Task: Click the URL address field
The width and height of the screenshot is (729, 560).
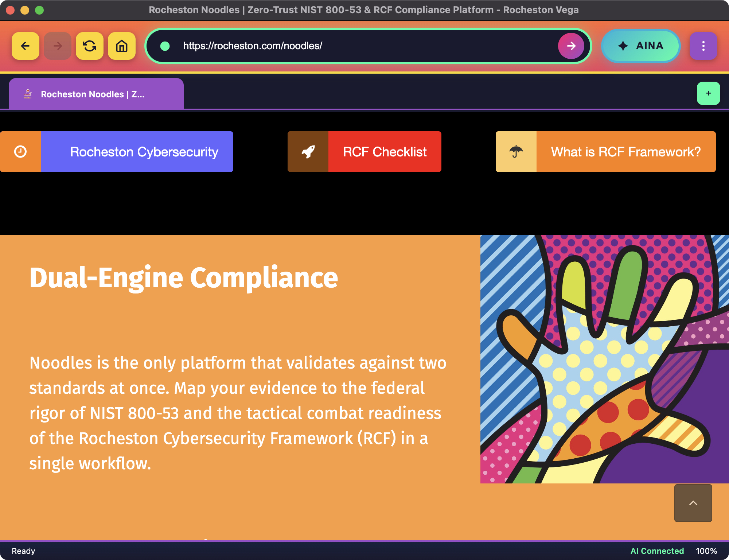Action: click(x=364, y=46)
